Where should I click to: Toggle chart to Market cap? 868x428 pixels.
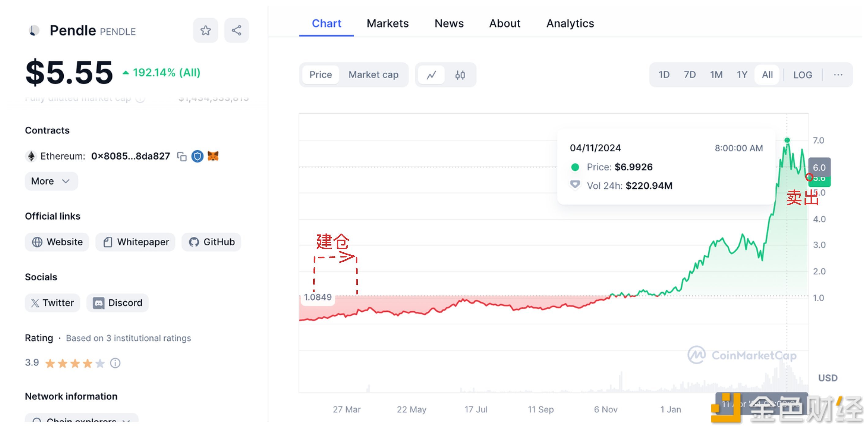373,75
